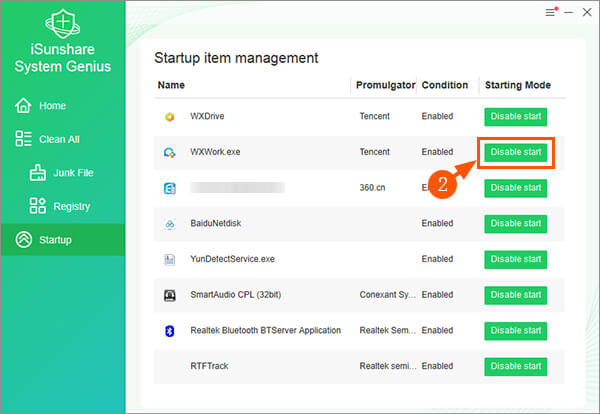This screenshot has width=600, height=414.
Task: Click Enabled status for WXWork.exe
Action: (437, 152)
